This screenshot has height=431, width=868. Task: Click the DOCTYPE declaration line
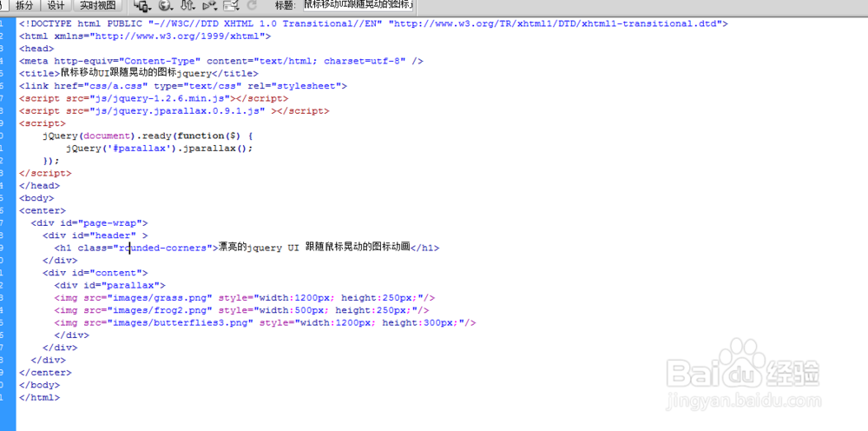[x=373, y=23]
